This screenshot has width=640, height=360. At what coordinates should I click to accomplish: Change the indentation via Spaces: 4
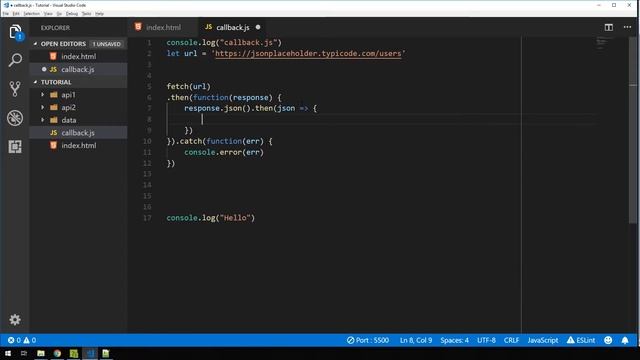click(x=454, y=340)
